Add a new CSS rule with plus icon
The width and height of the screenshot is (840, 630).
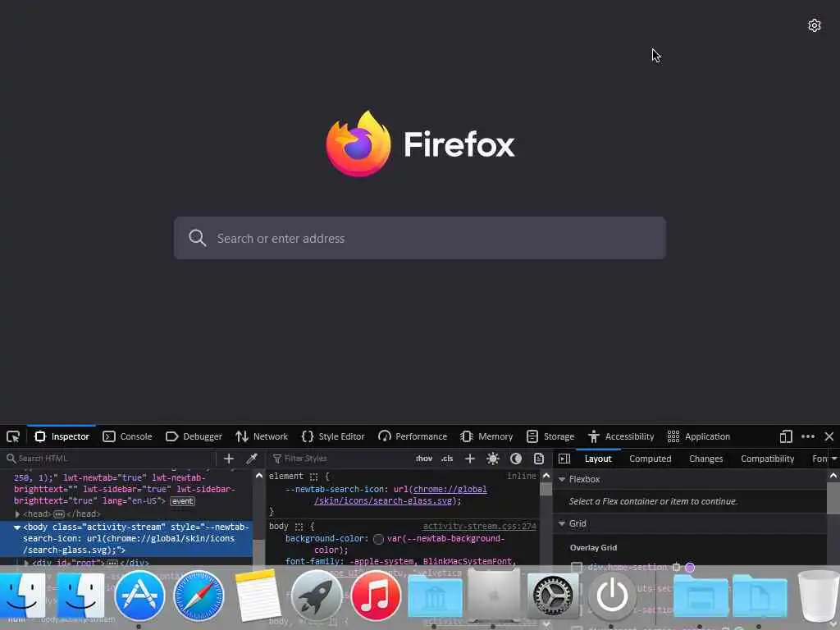(470, 459)
